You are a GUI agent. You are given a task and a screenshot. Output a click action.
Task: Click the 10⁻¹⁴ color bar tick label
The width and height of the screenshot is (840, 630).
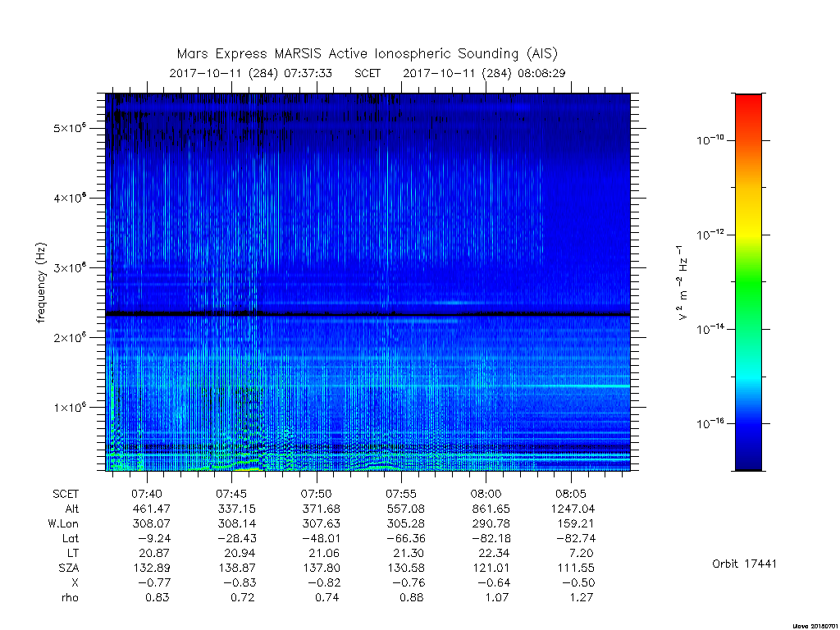click(710, 329)
